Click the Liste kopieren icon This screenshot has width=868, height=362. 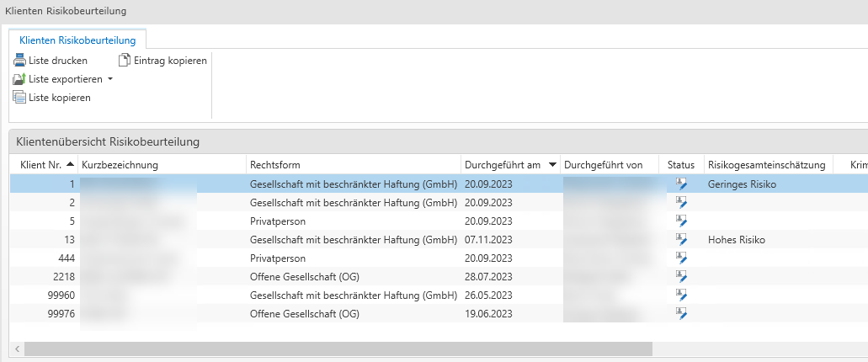19,98
